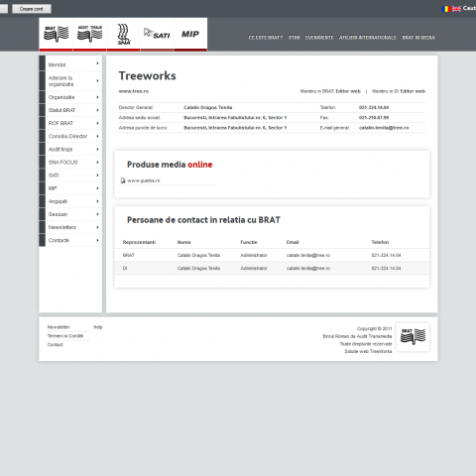Select Membru in BRAT: Editor web
Image resolution: width=476 pixels, height=476 pixels.
[330, 91]
